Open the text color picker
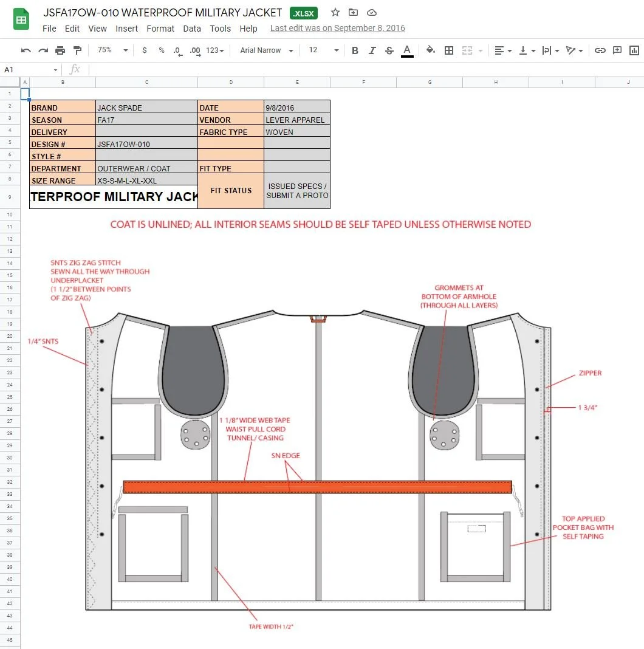Viewport: 644px width, 649px height. coord(407,50)
